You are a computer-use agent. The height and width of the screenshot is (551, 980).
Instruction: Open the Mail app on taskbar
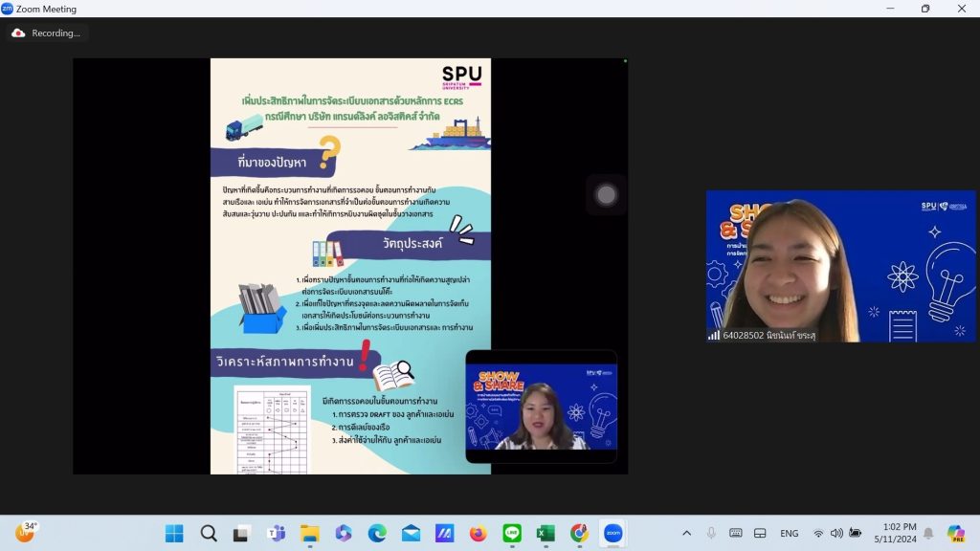pos(411,534)
